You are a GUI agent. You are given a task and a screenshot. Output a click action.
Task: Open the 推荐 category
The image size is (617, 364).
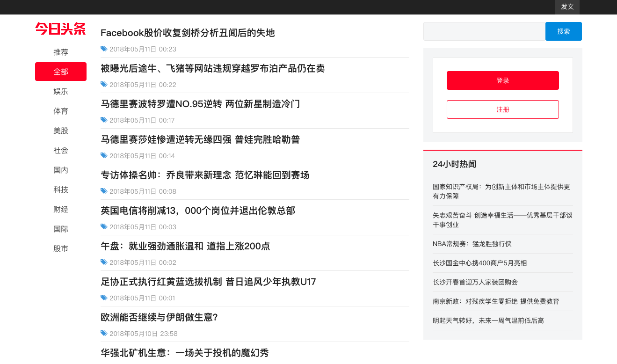(61, 52)
